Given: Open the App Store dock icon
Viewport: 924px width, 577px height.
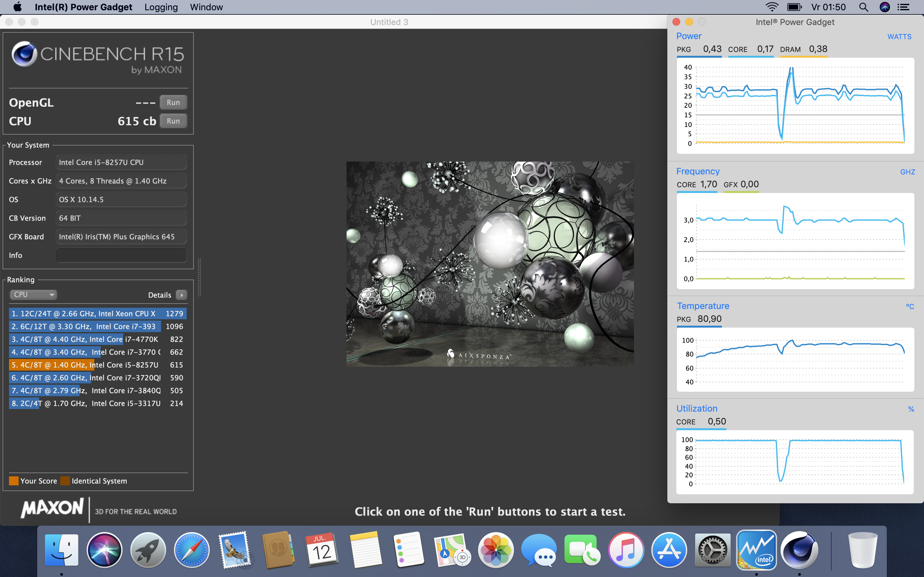Looking at the screenshot, I should point(669,550).
